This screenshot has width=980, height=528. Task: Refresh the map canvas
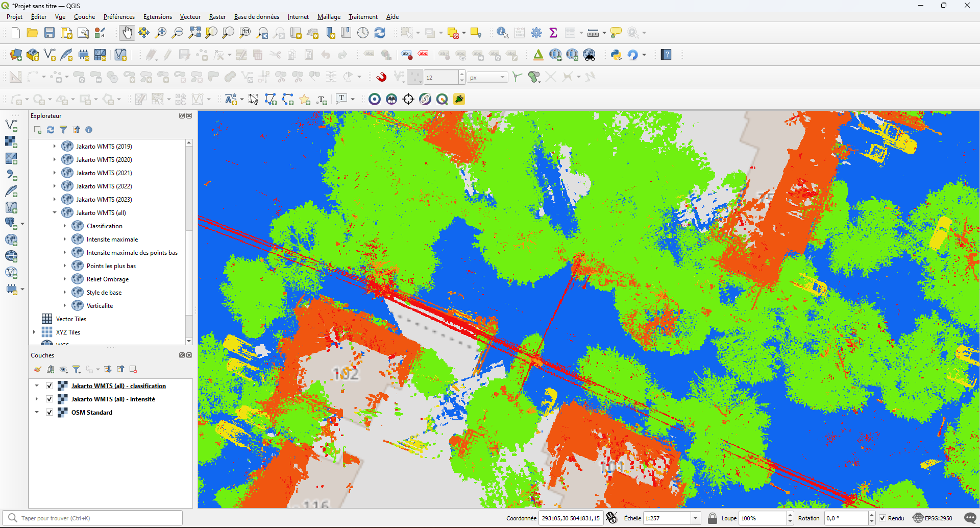[380, 33]
